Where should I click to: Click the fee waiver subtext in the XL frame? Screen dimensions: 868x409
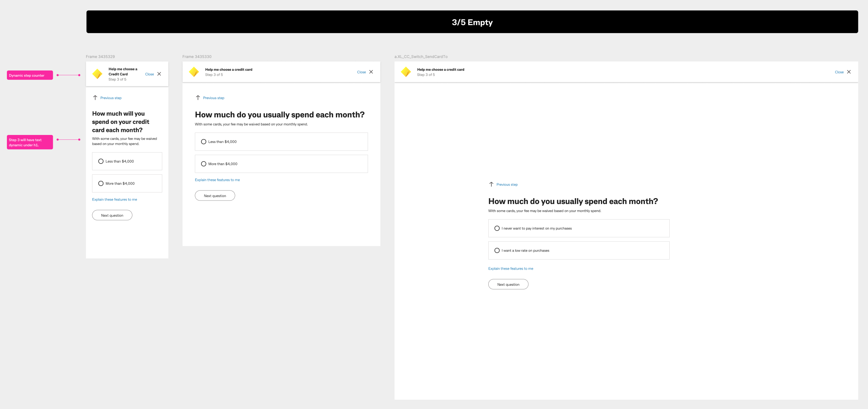pos(545,211)
